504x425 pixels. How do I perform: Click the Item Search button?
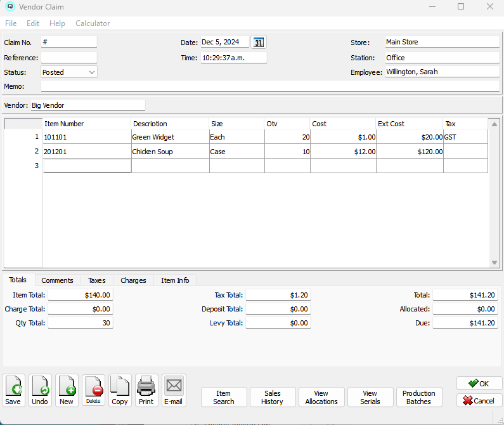224,397
